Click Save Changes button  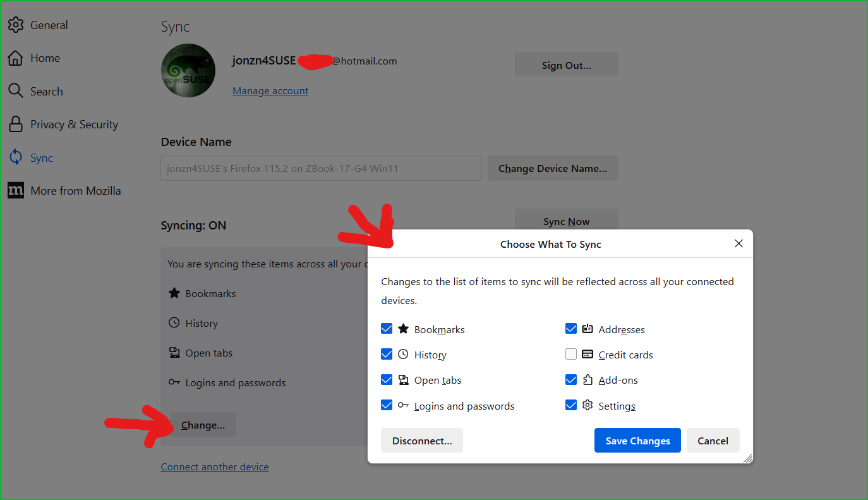(x=637, y=441)
